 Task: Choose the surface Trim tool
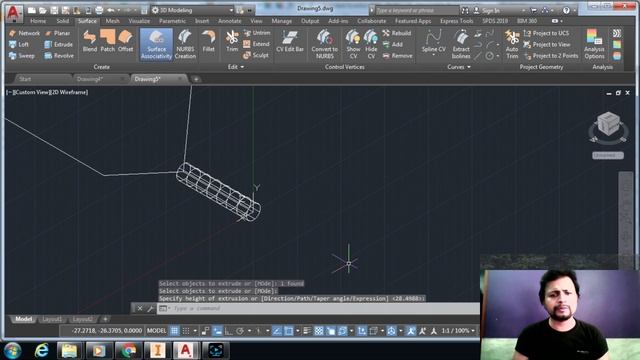pyautogui.click(x=232, y=41)
